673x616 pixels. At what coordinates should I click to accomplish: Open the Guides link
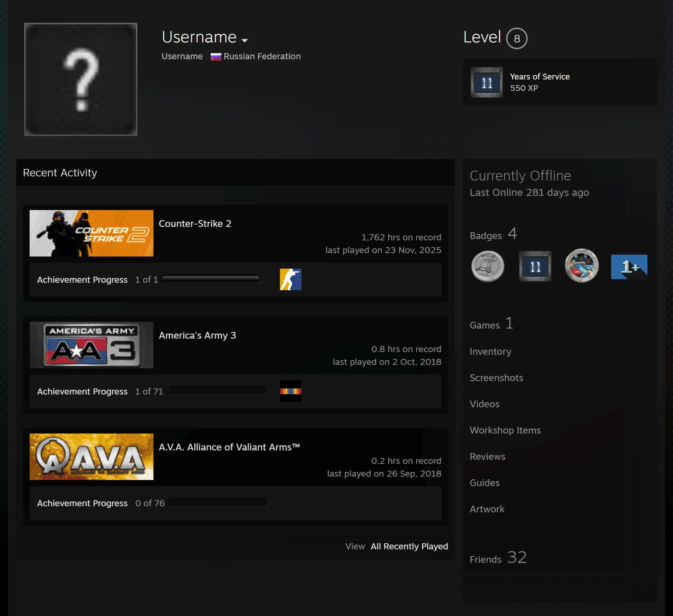[484, 483]
